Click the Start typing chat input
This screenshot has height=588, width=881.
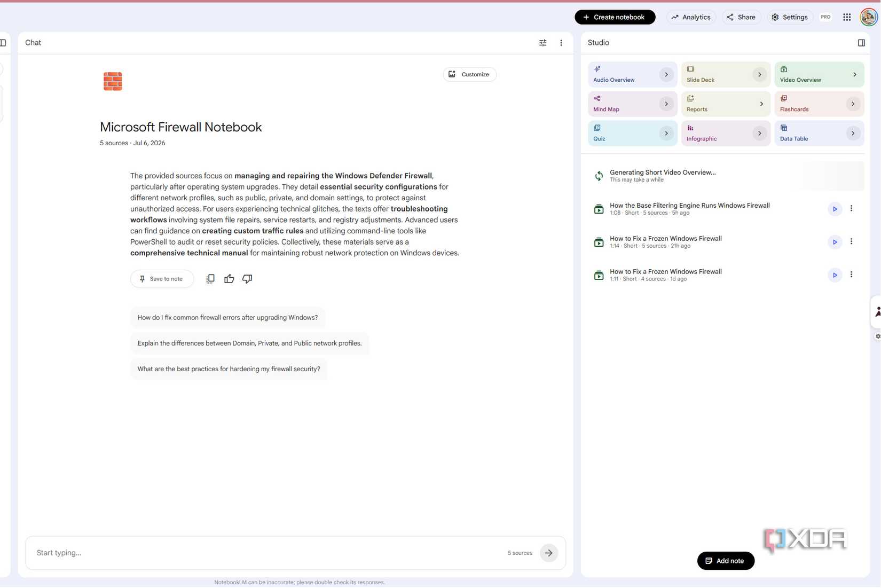click(267, 553)
